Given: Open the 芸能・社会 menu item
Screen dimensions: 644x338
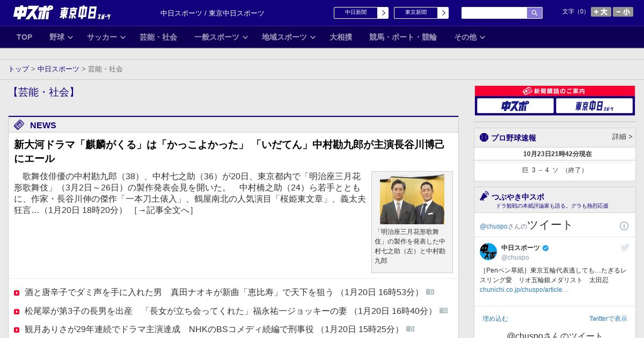Looking at the screenshot, I should [x=158, y=37].
